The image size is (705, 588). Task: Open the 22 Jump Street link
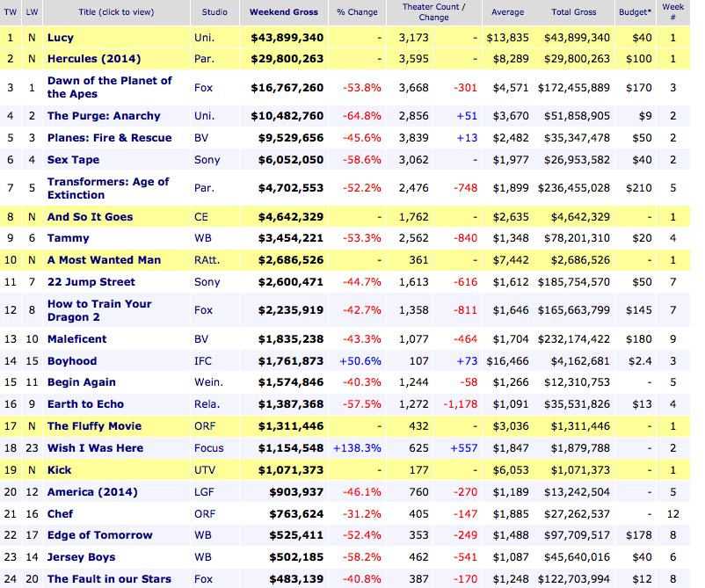91,282
